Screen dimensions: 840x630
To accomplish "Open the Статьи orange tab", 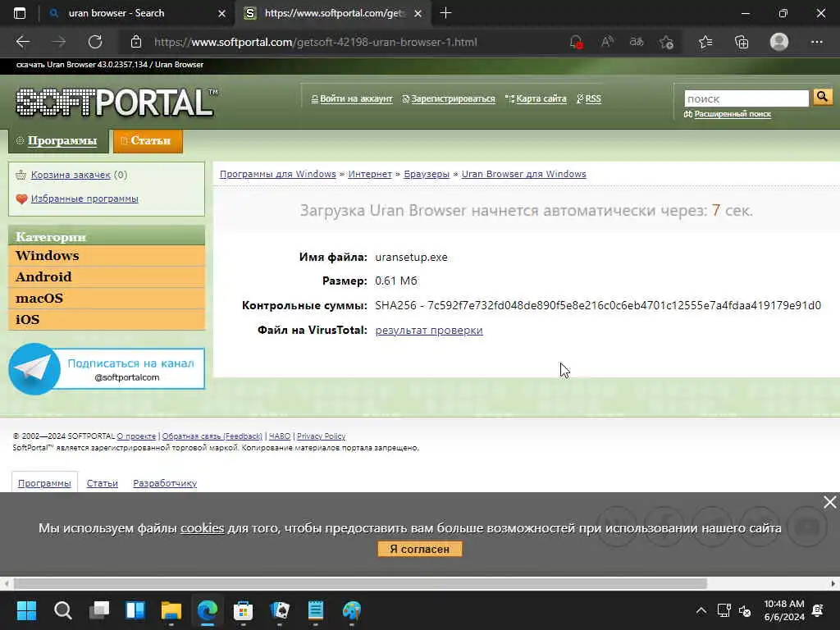I will click(x=148, y=141).
